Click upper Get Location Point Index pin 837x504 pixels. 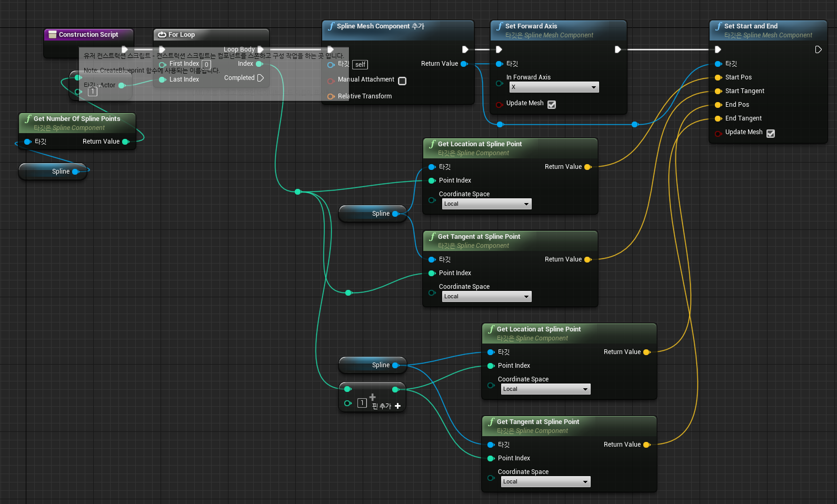point(432,180)
